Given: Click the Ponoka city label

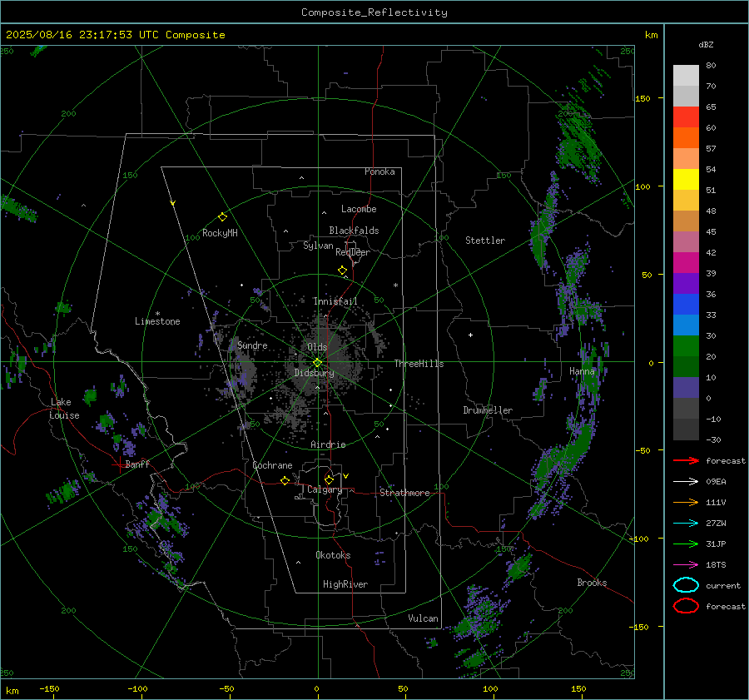Looking at the screenshot, I should pyautogui.click(x=379, y=171).
